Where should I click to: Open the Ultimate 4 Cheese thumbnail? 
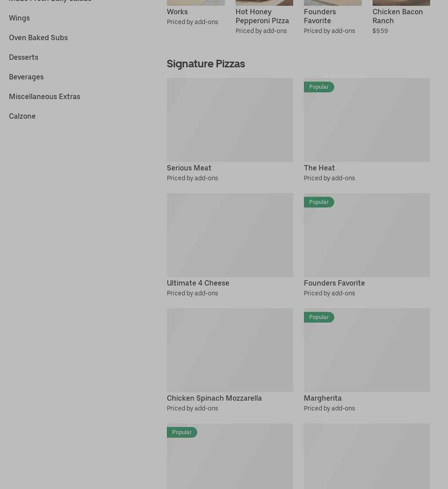click(230, 235)
